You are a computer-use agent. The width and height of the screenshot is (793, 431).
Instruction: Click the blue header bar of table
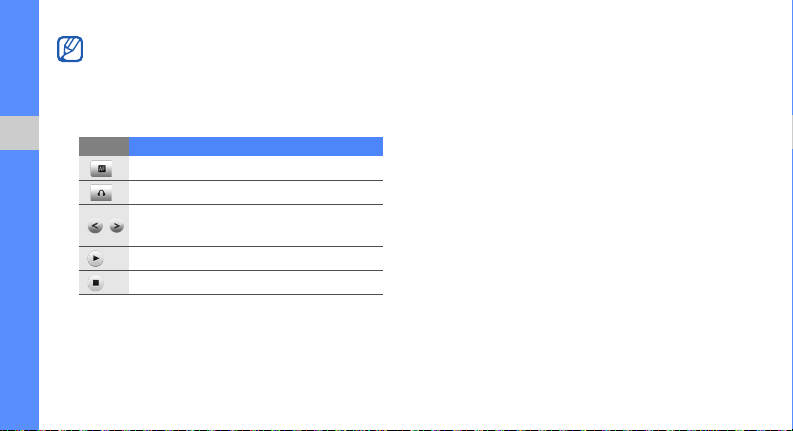256,146
